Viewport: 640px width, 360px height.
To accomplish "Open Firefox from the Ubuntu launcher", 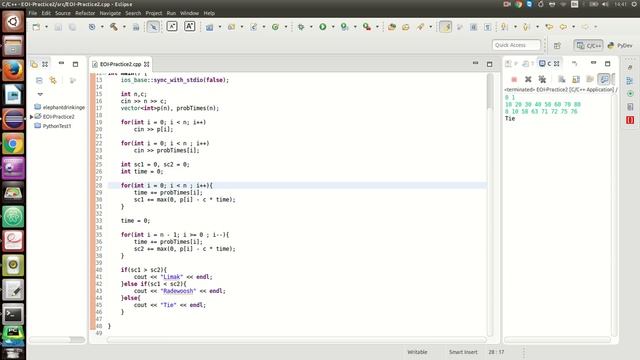I will click(13, 70).
